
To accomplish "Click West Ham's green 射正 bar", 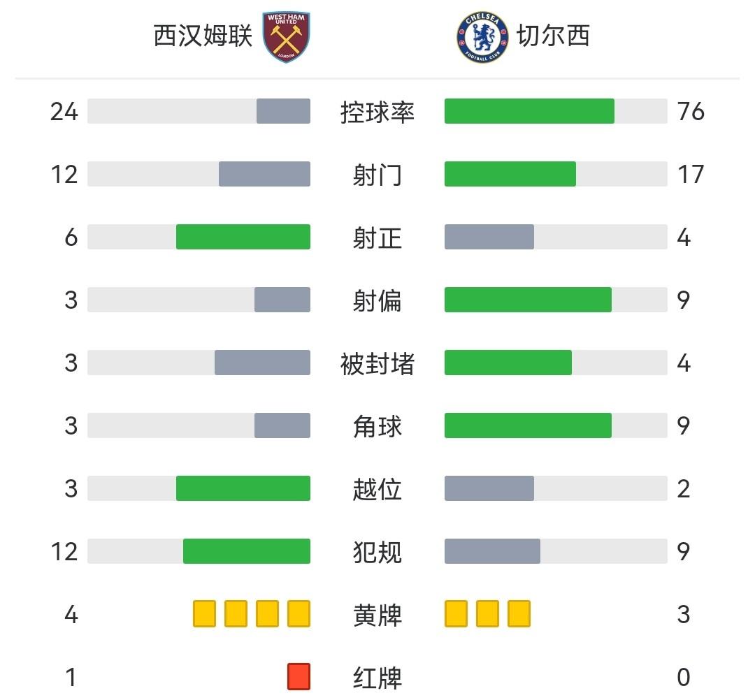I will (243, 237).
